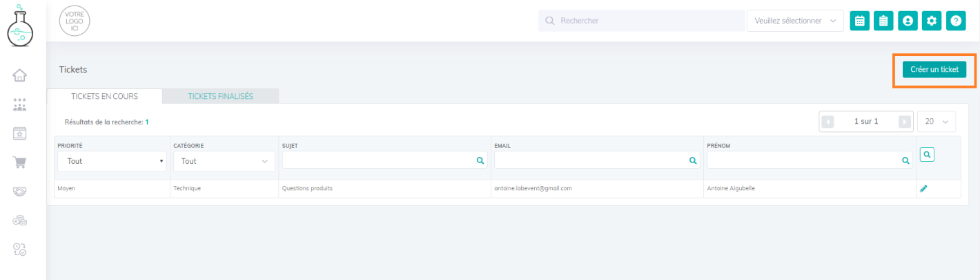Click the help question mark icon

coord(956,21)
